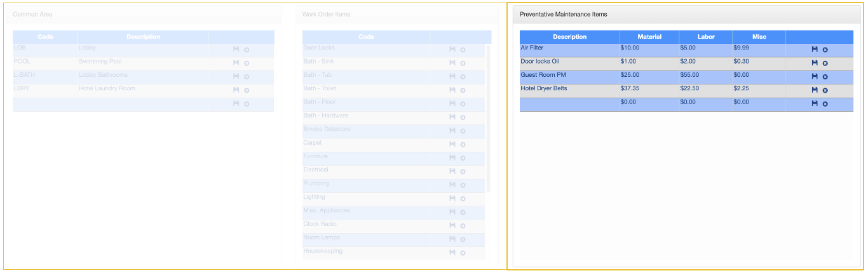The image size is (868, 273).
Task: Save the Door Locks work order item
Action: pos(452,50)
